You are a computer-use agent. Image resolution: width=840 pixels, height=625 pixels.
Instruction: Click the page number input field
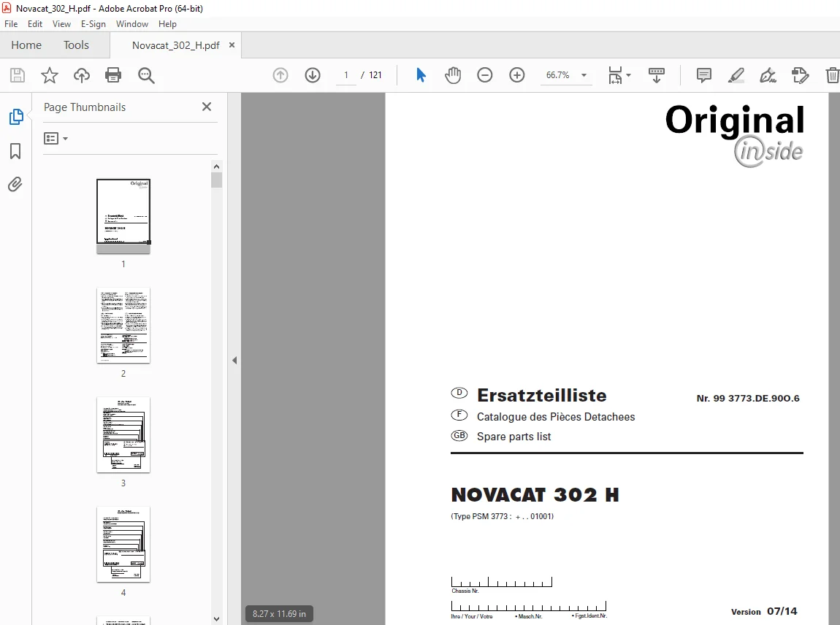[346, 75]
